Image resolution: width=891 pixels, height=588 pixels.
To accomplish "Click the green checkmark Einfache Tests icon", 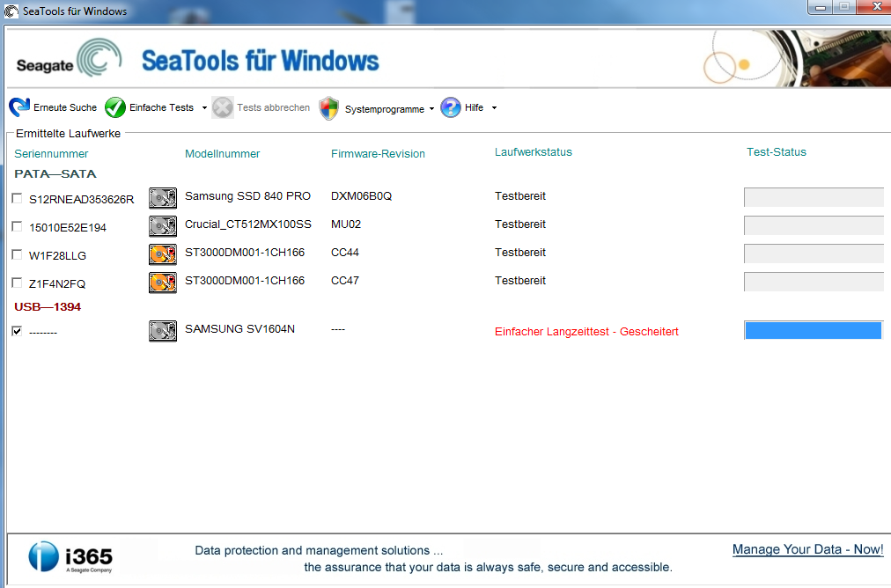I will point(115,107).
